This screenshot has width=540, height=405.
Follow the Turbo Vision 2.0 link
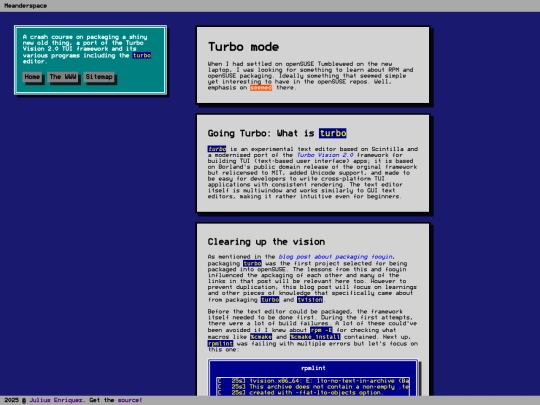click(325, 155)
